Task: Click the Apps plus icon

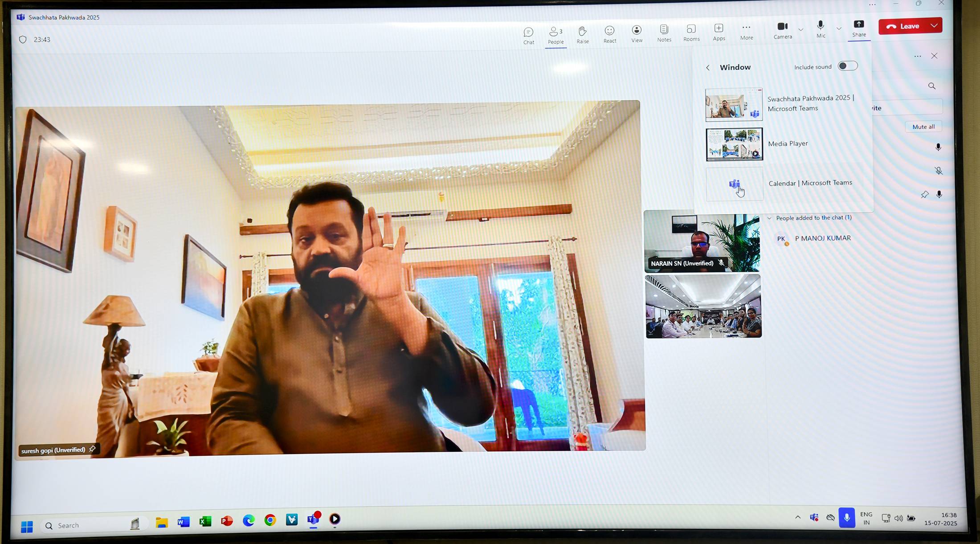Action: (719, 28)
